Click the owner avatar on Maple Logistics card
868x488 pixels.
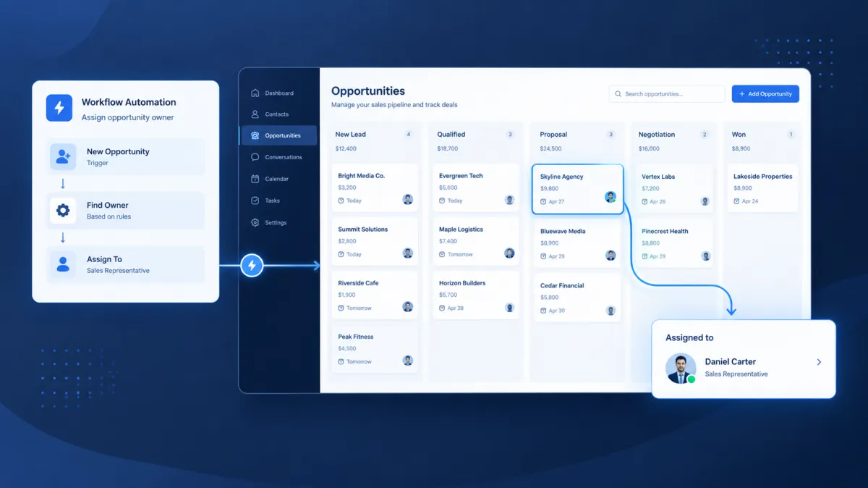click(509, 253)
